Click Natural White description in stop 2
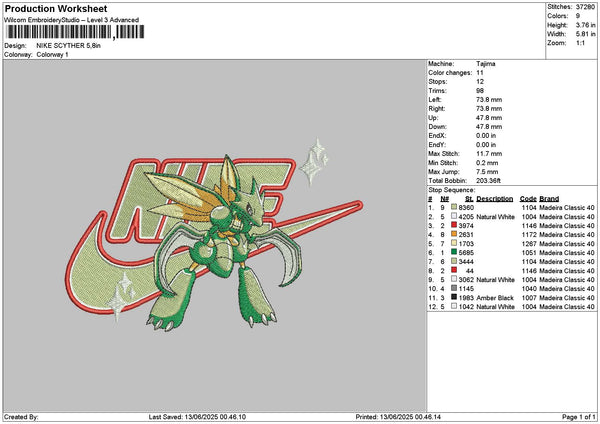This screenshot has height=424, width=600. [x=495, y=217]
